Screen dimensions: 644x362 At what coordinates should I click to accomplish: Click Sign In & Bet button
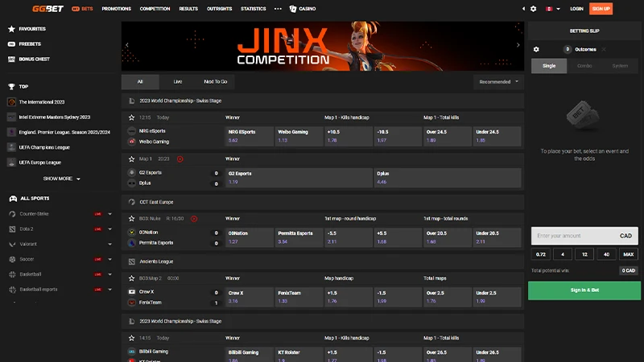coord(584,290)
